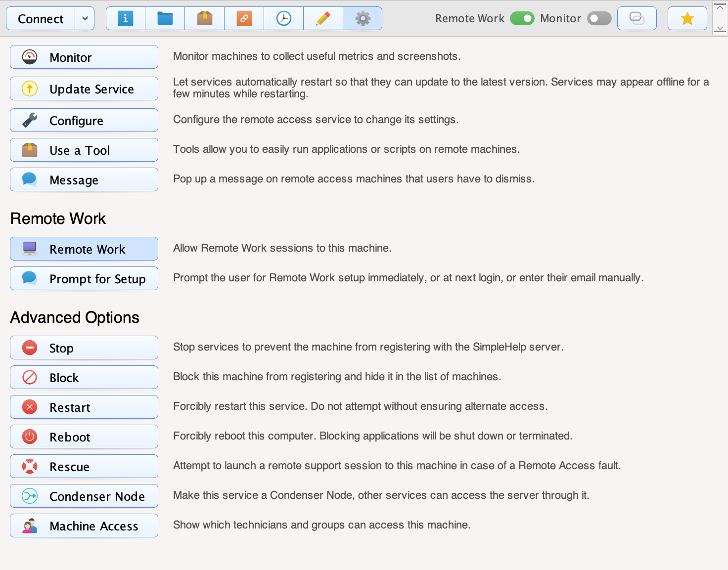This screenshot has width=728, height=570.
Task: Click the Block machine button
Action: (x=84, y=377)
